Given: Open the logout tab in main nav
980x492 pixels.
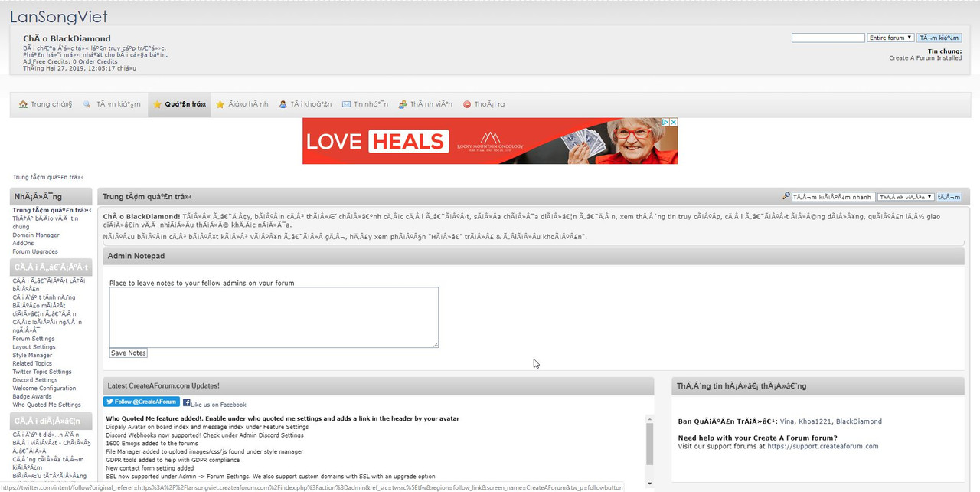Looking at the screenshot, I should click(484, 104).
